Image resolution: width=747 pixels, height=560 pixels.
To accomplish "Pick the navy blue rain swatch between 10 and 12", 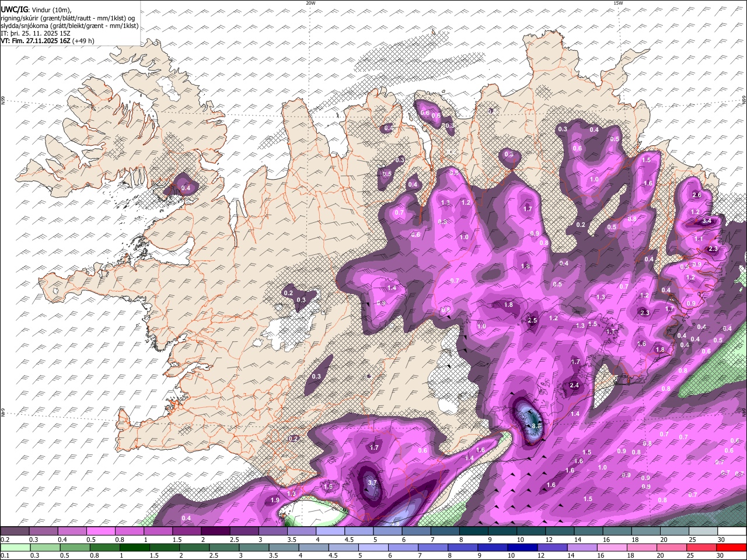I will pos(522,547).
